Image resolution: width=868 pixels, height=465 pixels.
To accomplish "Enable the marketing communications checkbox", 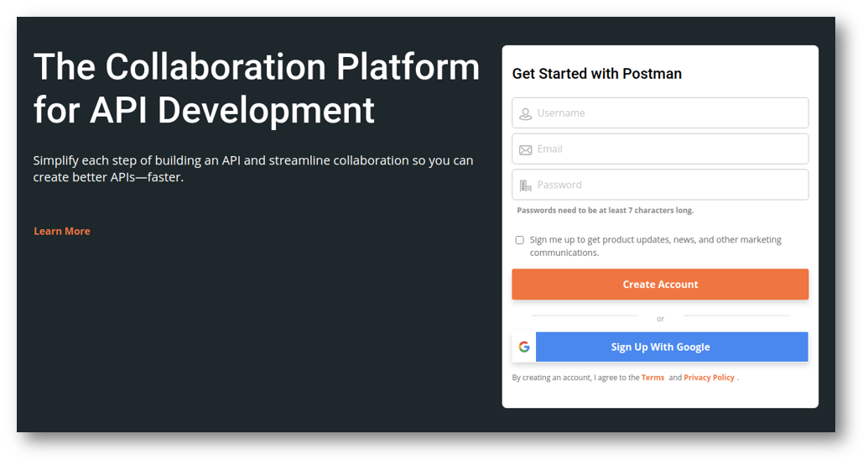I will 519,240.
